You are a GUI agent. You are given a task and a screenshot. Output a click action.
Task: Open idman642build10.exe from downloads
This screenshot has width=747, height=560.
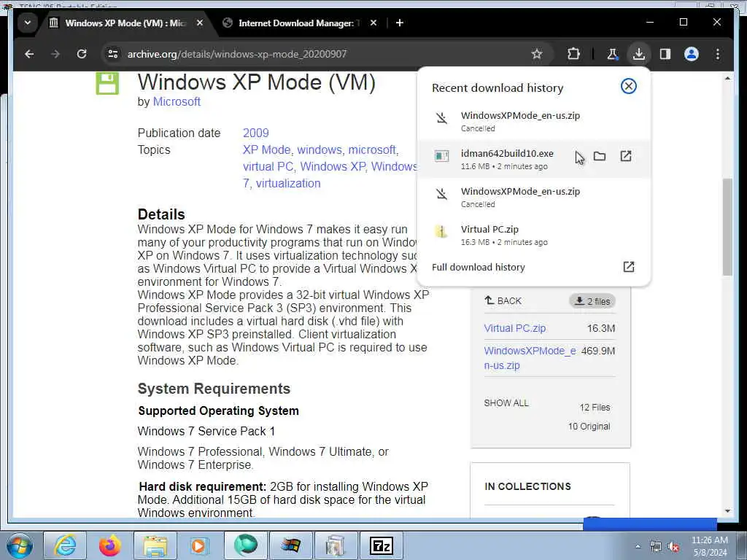pyautogui.click(x=625, y=156)
